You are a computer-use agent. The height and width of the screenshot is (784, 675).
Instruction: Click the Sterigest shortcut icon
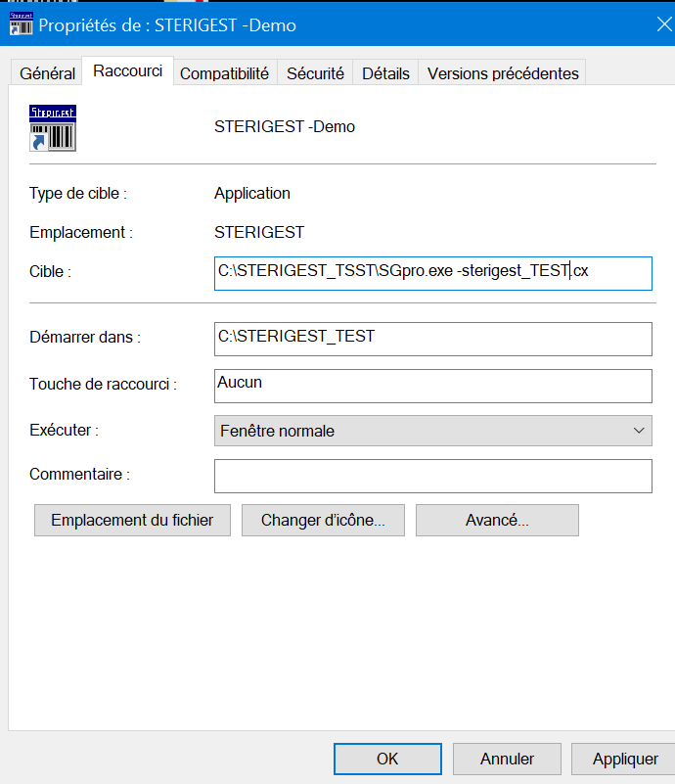[53, 128]
